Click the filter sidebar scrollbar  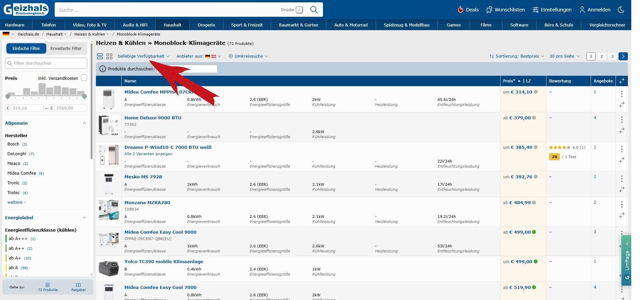click(91, 101)
